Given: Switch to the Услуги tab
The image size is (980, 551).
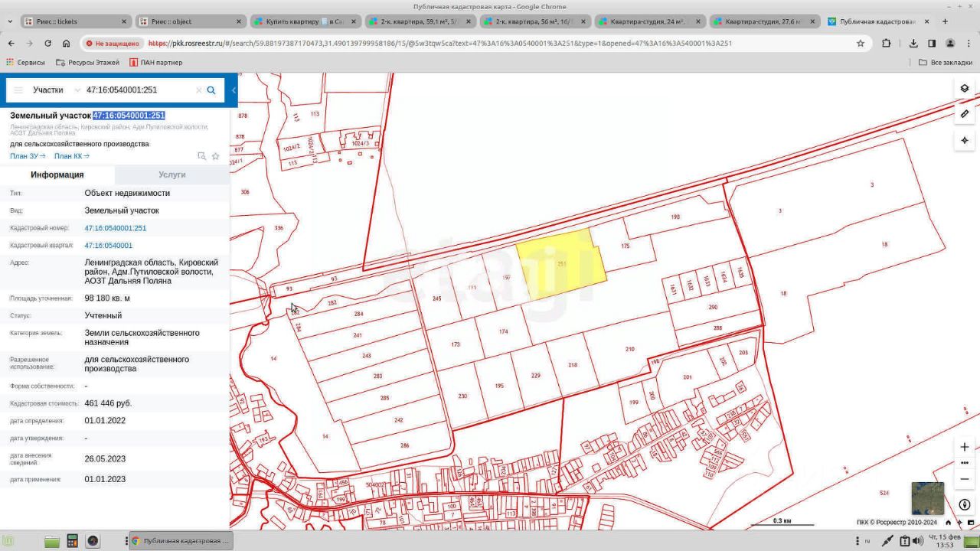Looking at the screenshot, I should coord(171,174).
